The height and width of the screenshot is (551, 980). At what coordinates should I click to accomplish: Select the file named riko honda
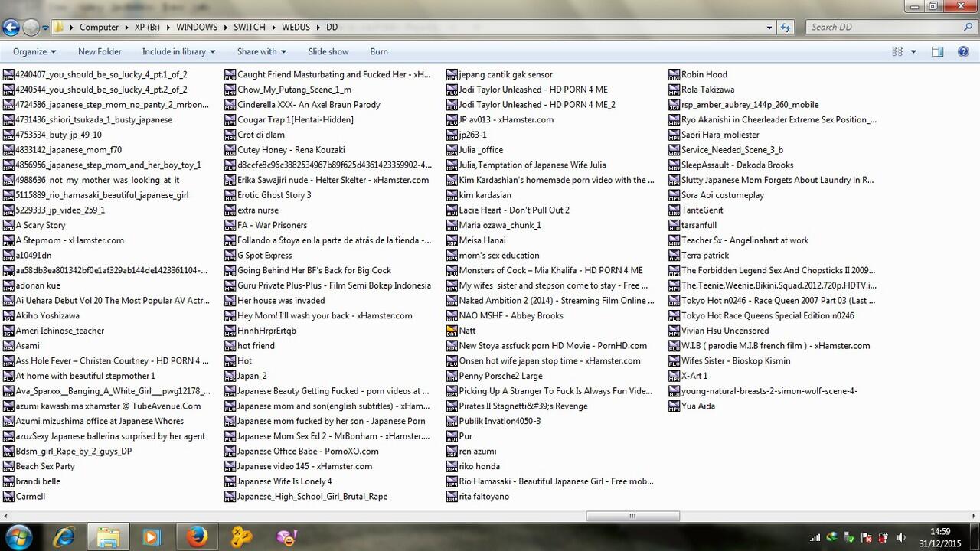(479, 466)
